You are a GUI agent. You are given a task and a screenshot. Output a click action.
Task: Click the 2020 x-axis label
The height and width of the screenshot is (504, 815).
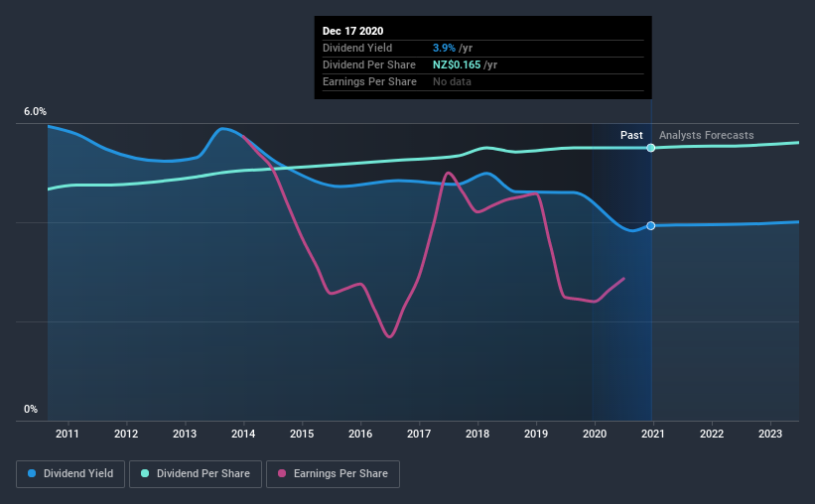(595, 434)
